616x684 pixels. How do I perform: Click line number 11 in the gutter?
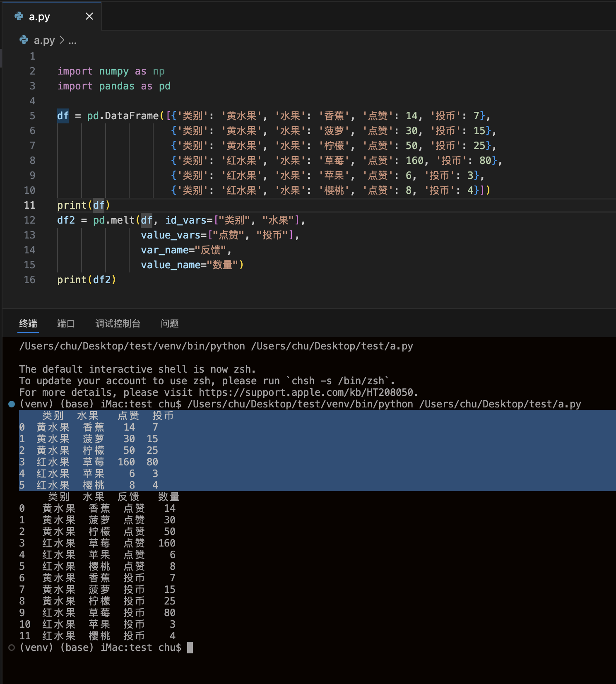coord(30,205)
